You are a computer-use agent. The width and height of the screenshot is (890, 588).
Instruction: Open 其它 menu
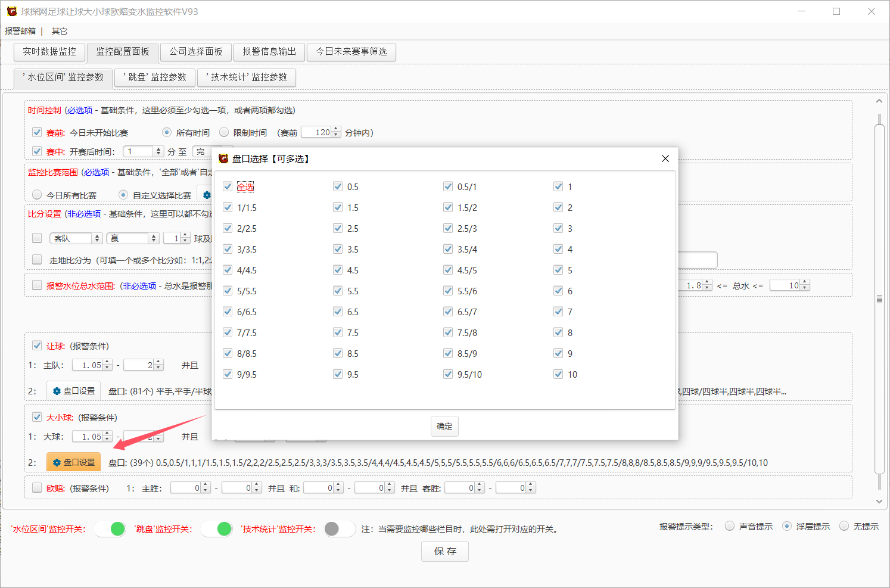pos(60,31)
